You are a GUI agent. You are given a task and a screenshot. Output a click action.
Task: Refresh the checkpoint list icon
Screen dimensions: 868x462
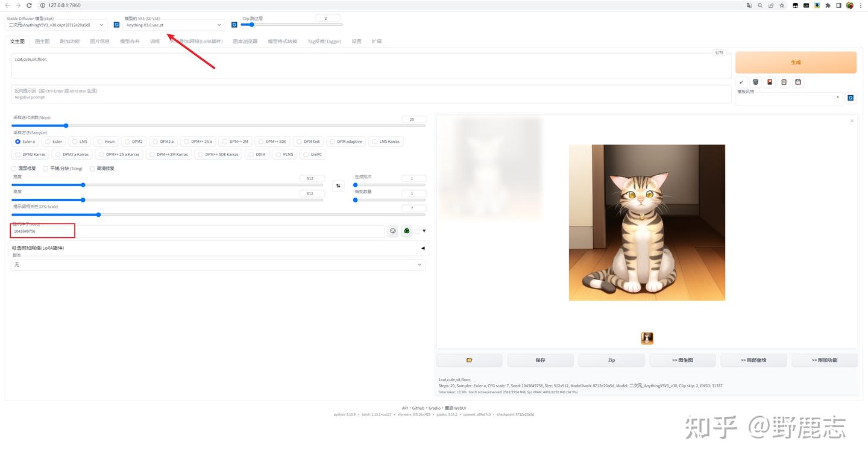click(x=116, y=25)
